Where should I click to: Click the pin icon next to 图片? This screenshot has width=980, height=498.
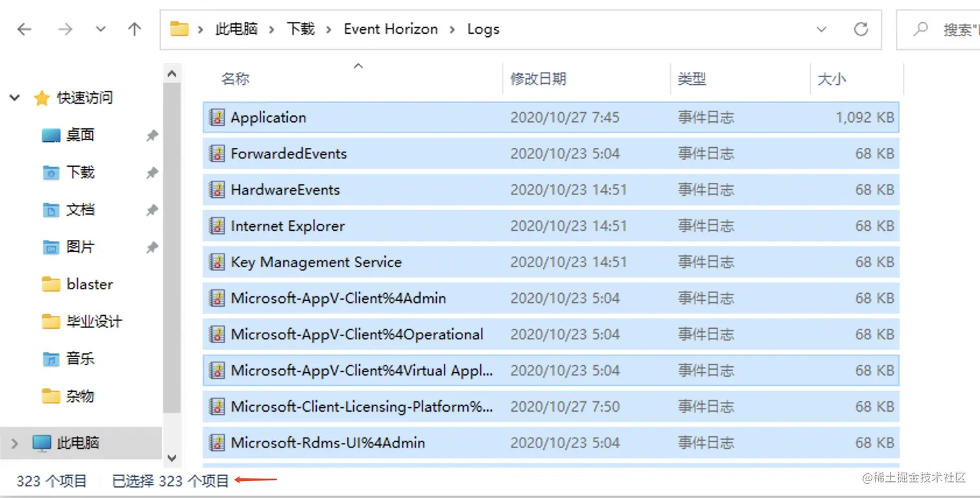coord(151,247)
